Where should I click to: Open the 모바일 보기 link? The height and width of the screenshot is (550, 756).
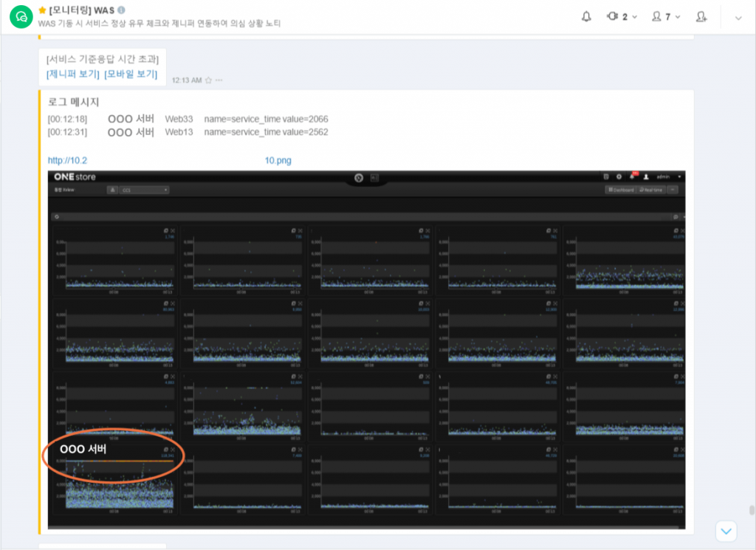coord(131,74)
